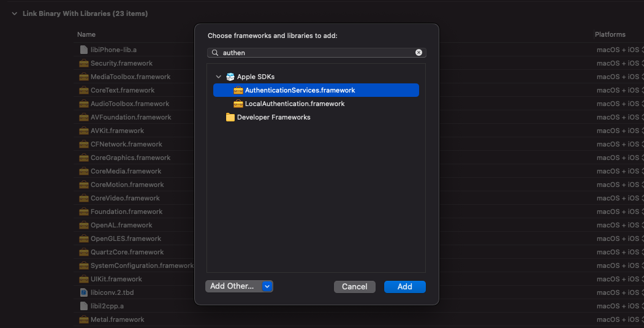This screenshot has height=328, width=644.
Task: Click the UIKit.framework toolbox icon
Action: (84, 279)
